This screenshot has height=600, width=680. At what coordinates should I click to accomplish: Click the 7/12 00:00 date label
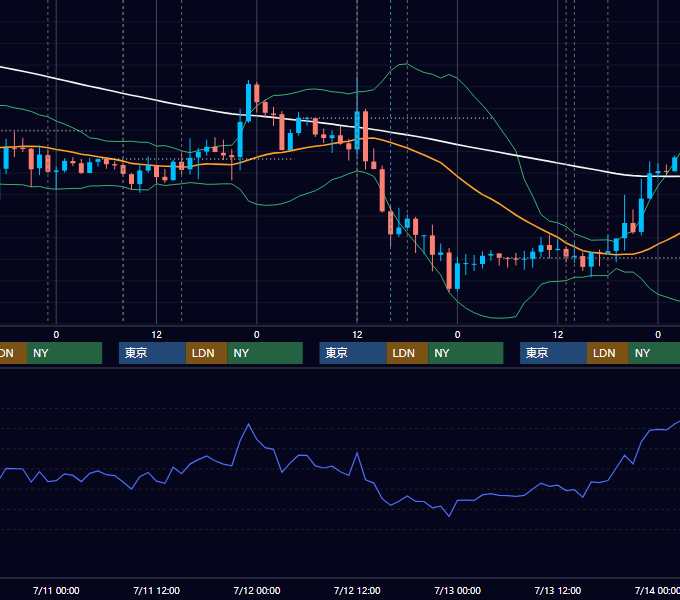coord(257,590)
